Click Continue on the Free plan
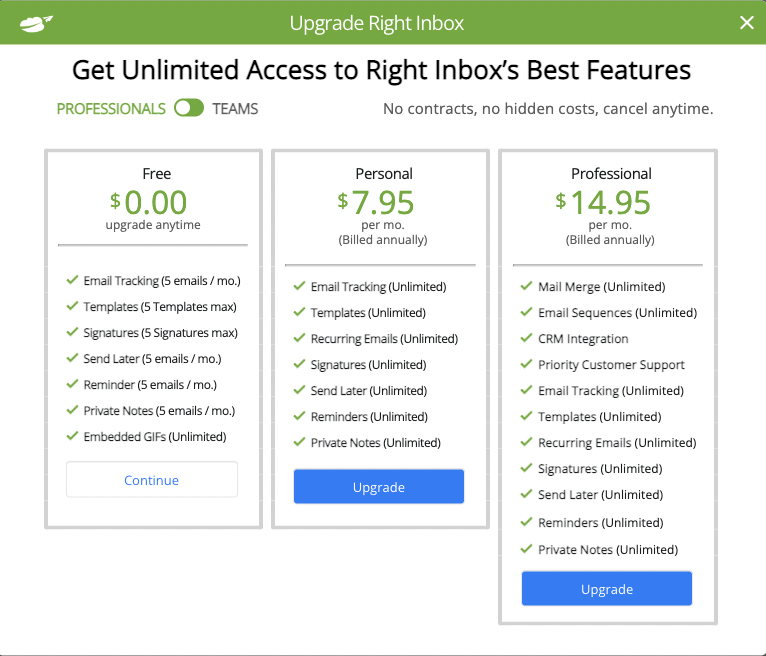 coord(152,480)
